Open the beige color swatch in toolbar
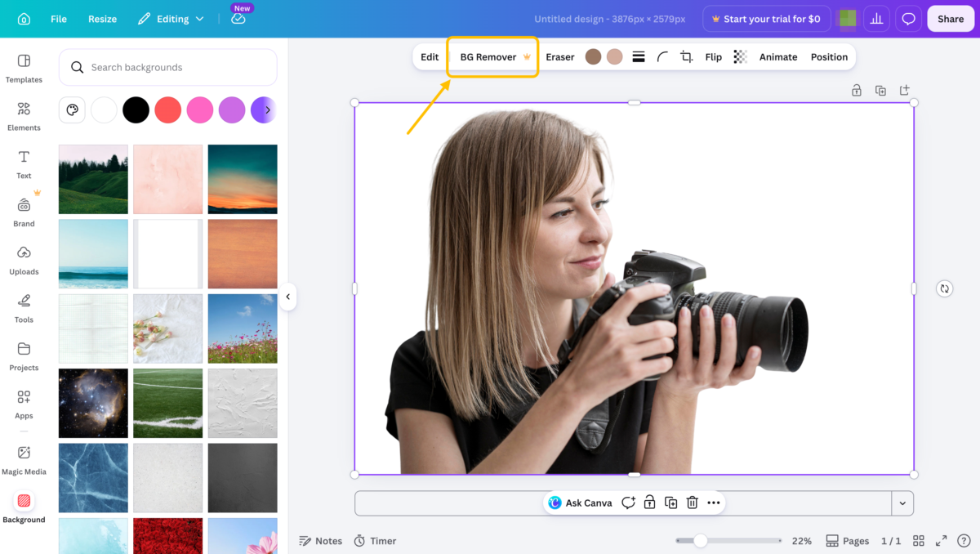The image size is (980, 554). [615, 57]
